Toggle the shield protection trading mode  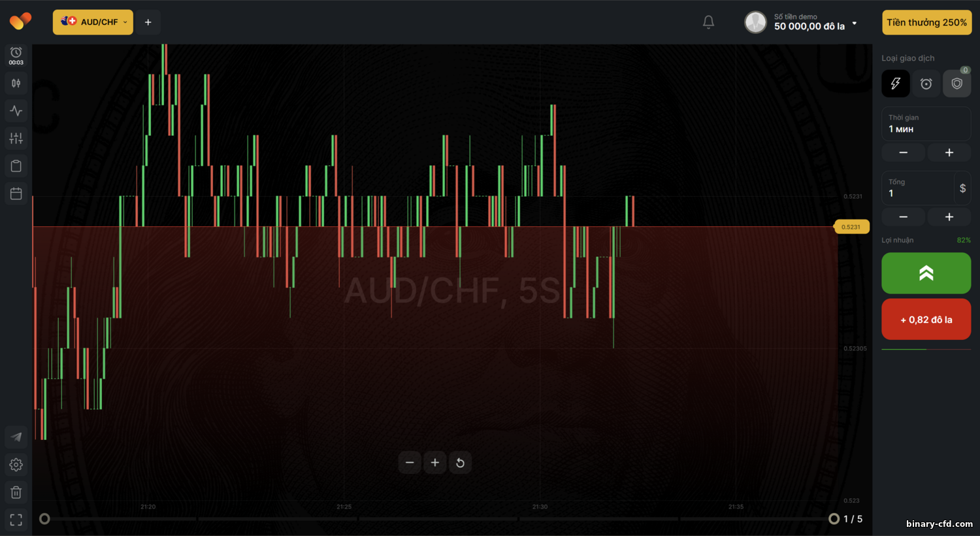pyautogui.click(x=956, y=83)
